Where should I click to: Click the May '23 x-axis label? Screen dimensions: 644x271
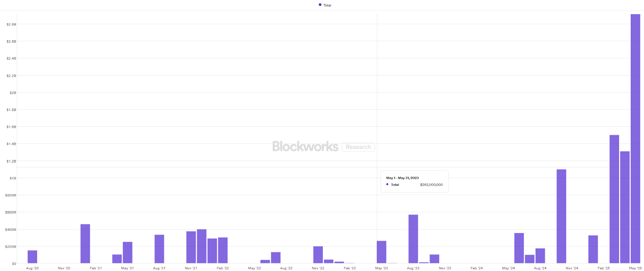(381, 268)
